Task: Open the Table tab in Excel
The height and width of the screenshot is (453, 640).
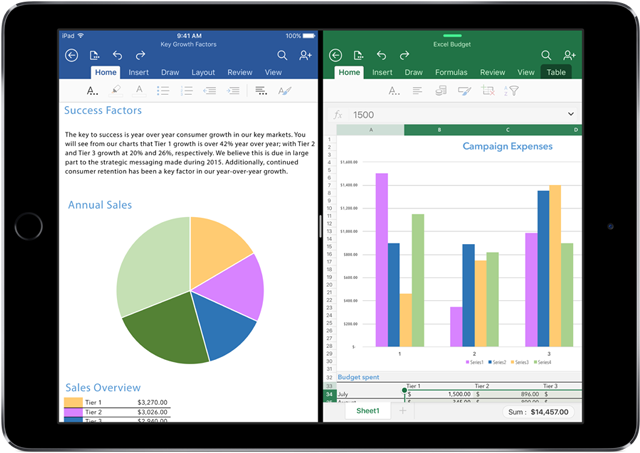Action: pyautogui.click(x=556, y=72)
